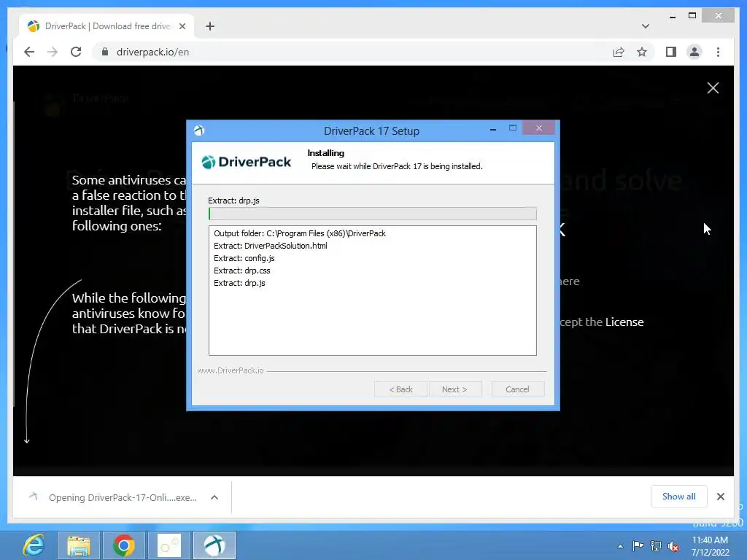Click Next in DriverPack Setup
This screenshot has height=560, width=747.
(x=455, y=389)
